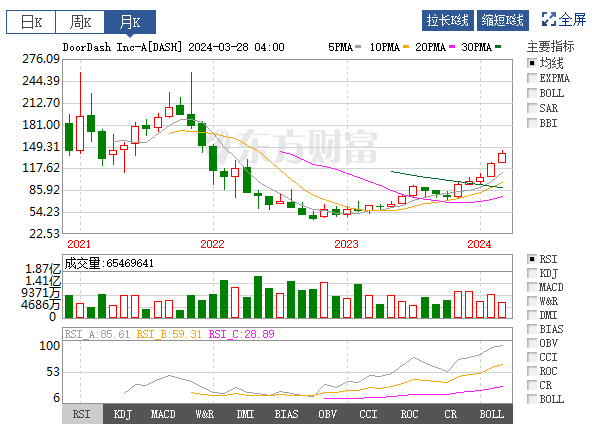
Task: Switch to the 周K weekly chart tab
Action: coord(80,22)
